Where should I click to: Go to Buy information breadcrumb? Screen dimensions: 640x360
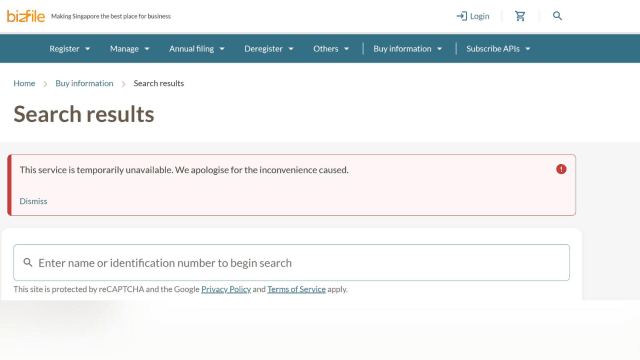pos(84,83)
